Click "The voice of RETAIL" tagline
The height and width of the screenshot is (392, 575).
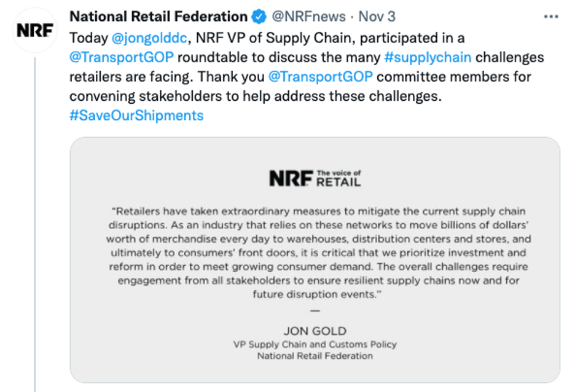tap(338, 179)
